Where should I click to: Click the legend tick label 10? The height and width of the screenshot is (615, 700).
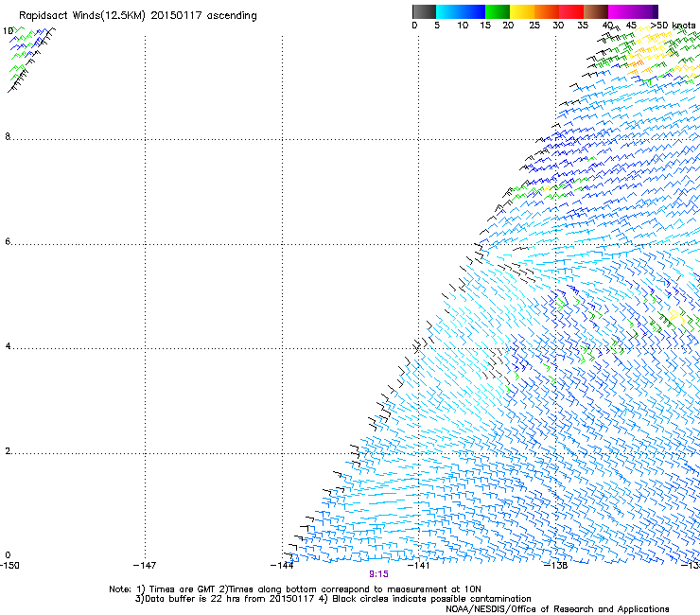click(463, 26)
